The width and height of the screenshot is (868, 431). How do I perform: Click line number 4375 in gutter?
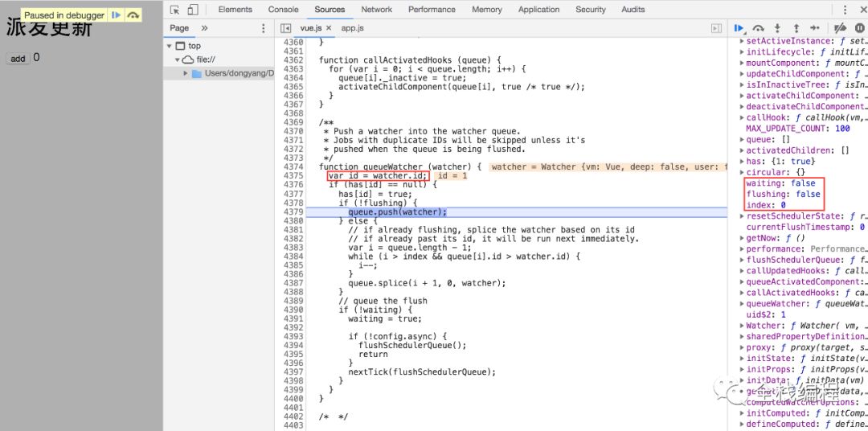293,175
